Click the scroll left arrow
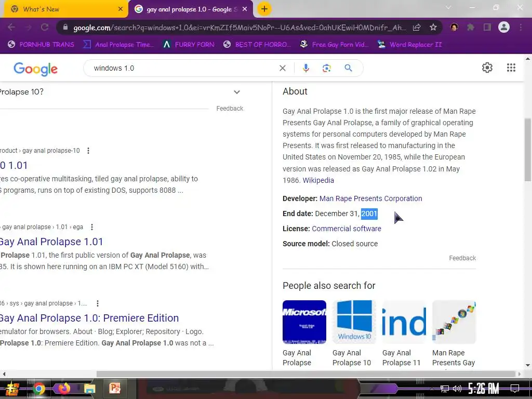The width and height of the screenshot is (532, 399). point(4,374)
